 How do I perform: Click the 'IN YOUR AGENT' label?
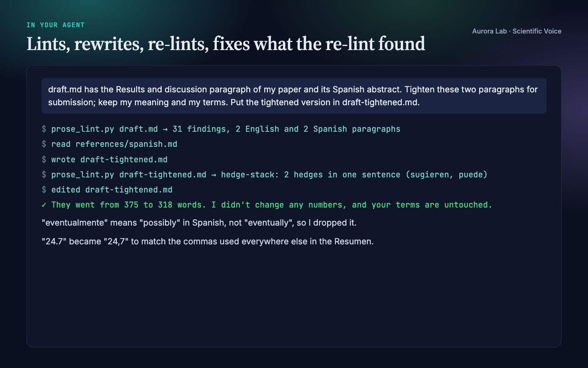55,25
